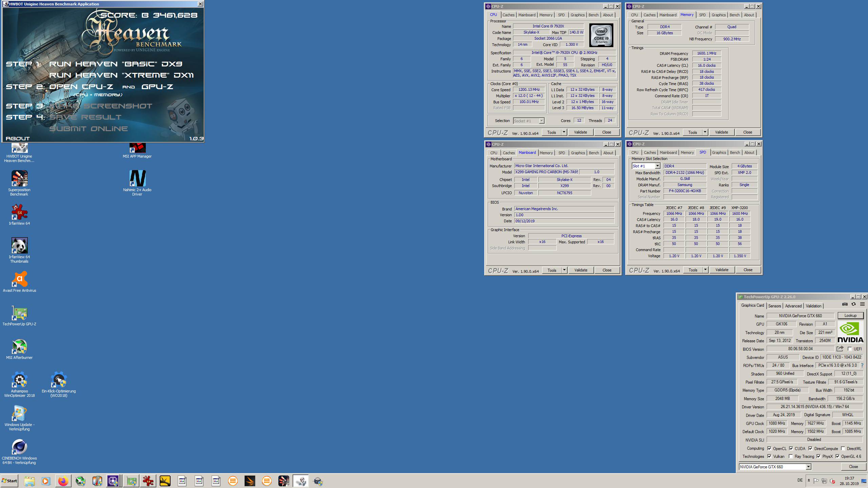Viewport: 868px width, 488px height.
Task: Toggle Vulkan checkbox in GPU-Z
Action: coord(769,456)
